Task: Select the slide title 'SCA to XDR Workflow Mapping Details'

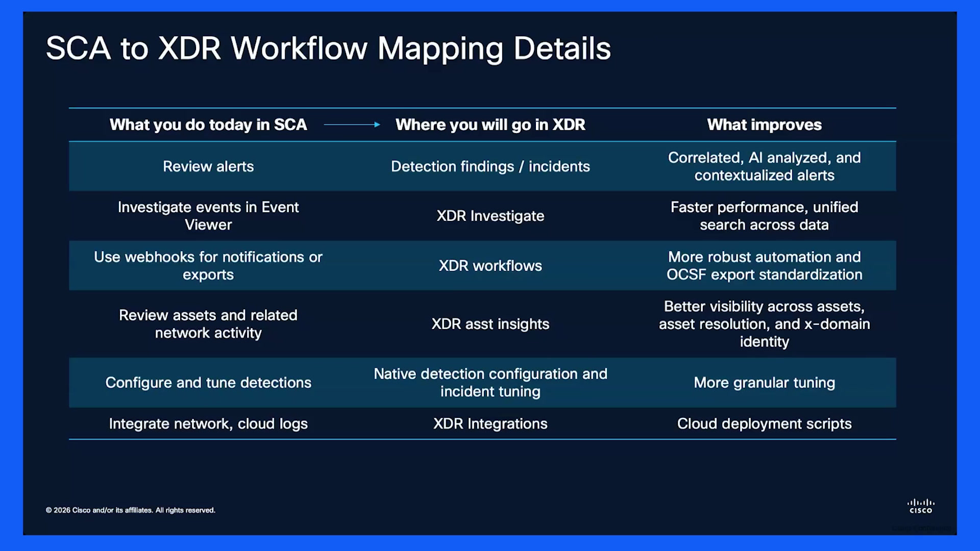Action: [328, 48]
